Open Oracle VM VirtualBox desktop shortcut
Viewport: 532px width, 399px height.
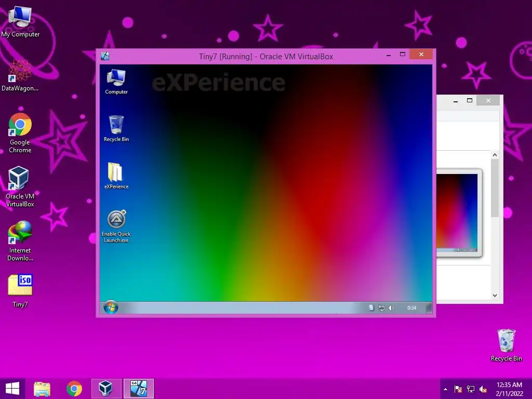click(x=20, y=187)
